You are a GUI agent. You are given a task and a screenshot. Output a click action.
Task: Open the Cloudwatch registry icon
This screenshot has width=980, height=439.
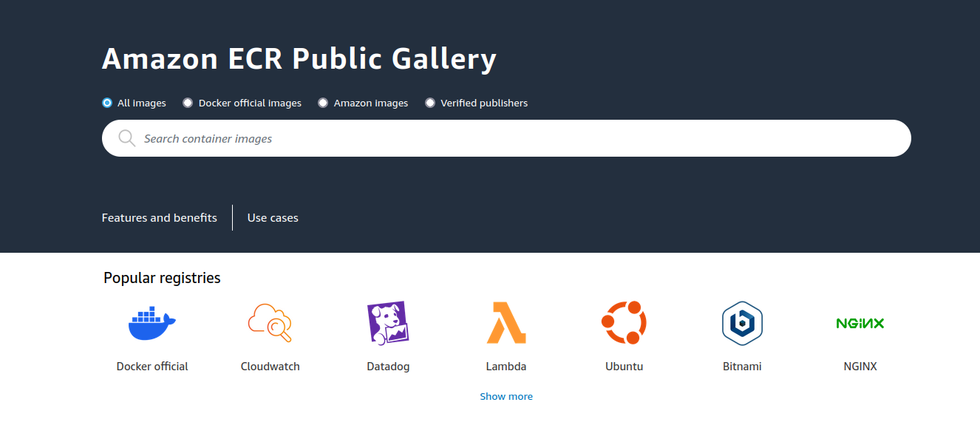270,323
